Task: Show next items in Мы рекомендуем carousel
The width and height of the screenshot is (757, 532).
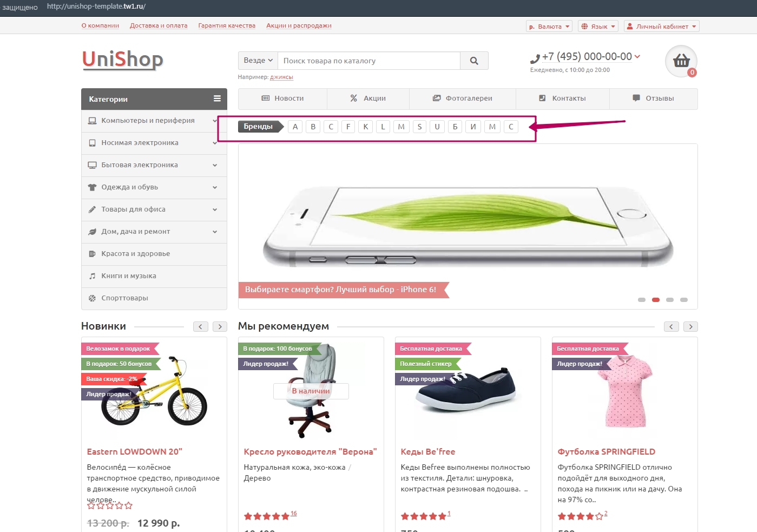Action: (690, 326)
